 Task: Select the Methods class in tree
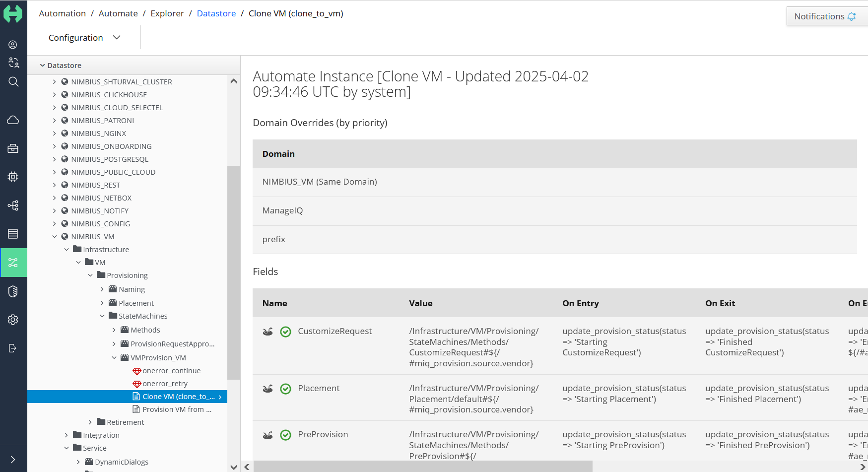point(145,330)
